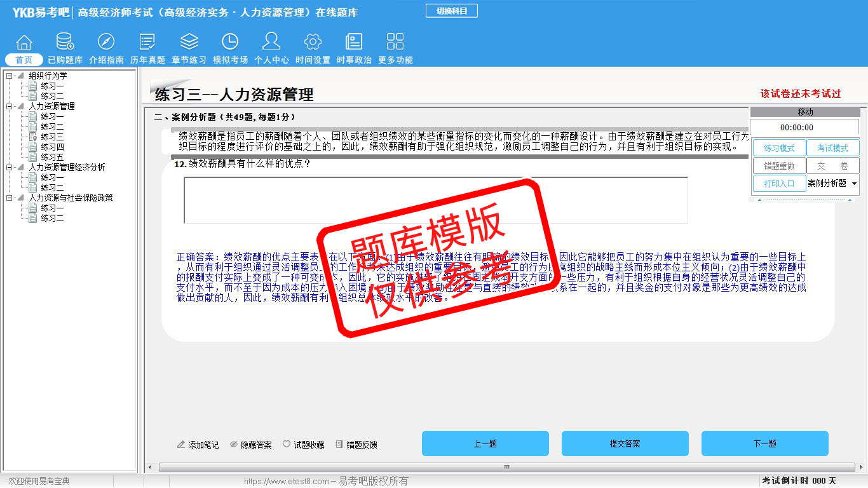This screenshot has width=868, height=488.
Task: Click the answer text input box
Action: point(435,200)
